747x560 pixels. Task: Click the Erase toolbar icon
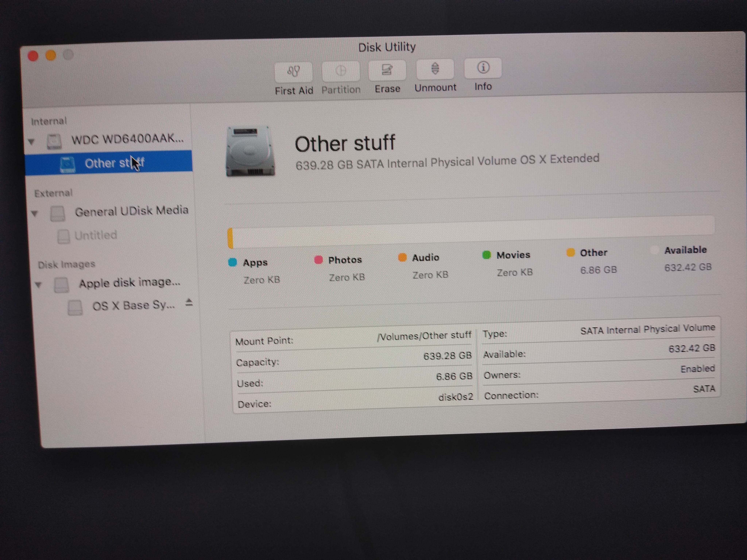point(387,70)
